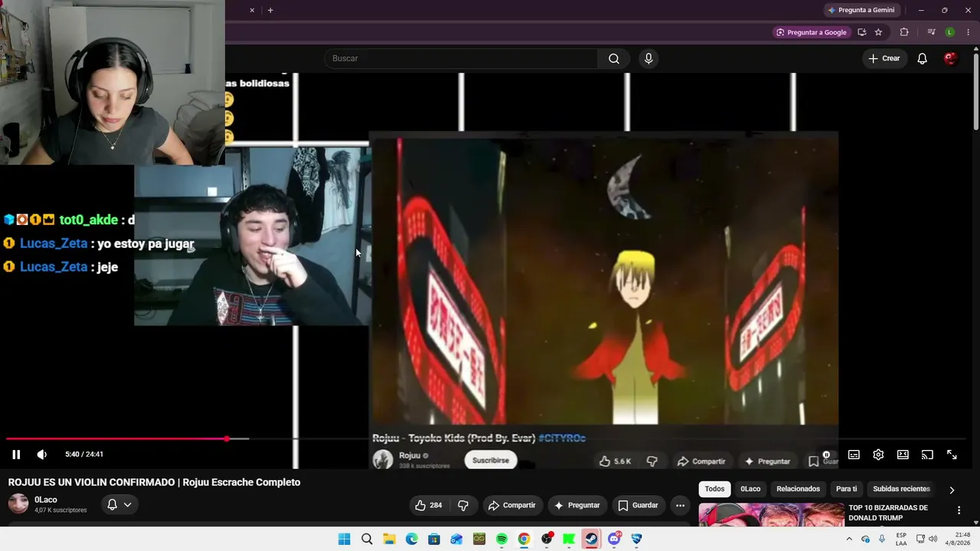The height and width of the screenshot is (551, 980).
Task: Enter fullscreen mode in the player
Action: pyautogui.click(x=952, y=455)
